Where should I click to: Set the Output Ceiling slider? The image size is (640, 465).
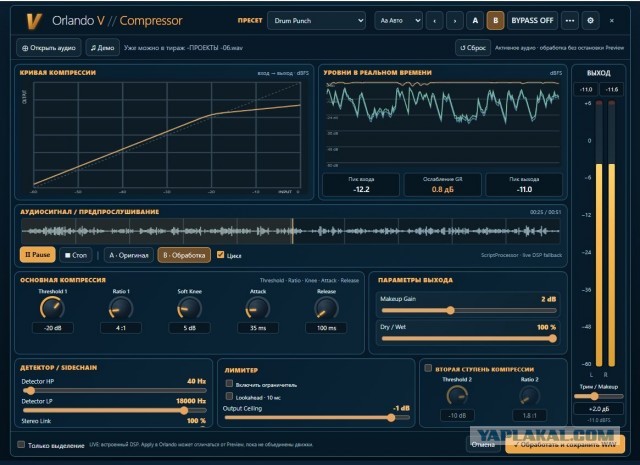pos(317,418)
